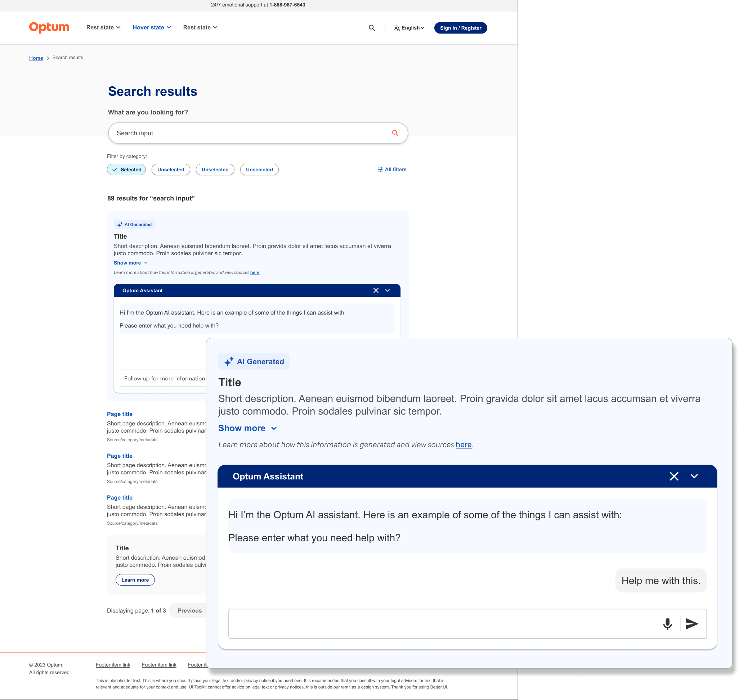752x700 pixels.
Task: Close the enlarged Optum Assistant panel
Action: tap(674, 476)
